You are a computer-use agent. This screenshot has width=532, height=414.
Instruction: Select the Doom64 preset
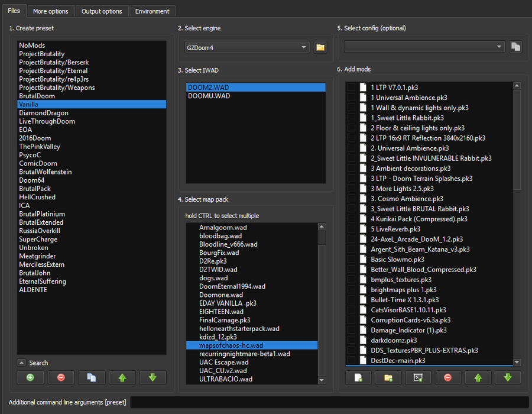tap(92, 180)
